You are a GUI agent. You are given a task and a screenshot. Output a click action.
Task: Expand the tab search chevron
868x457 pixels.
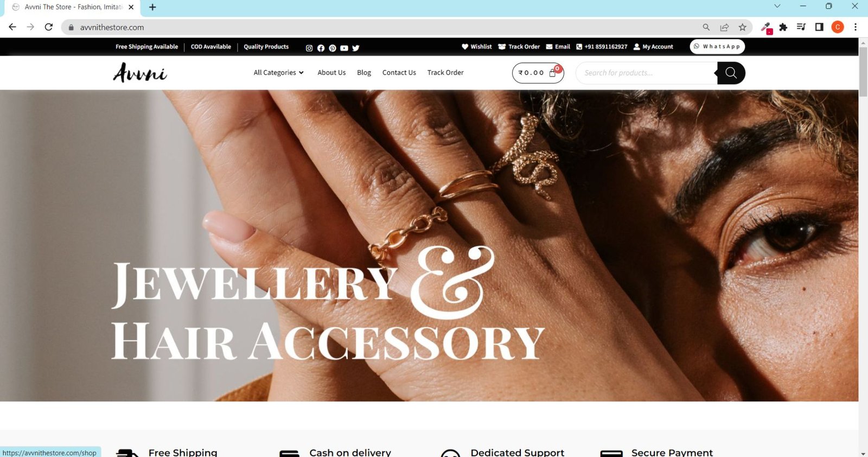click(x=777, y=7)
